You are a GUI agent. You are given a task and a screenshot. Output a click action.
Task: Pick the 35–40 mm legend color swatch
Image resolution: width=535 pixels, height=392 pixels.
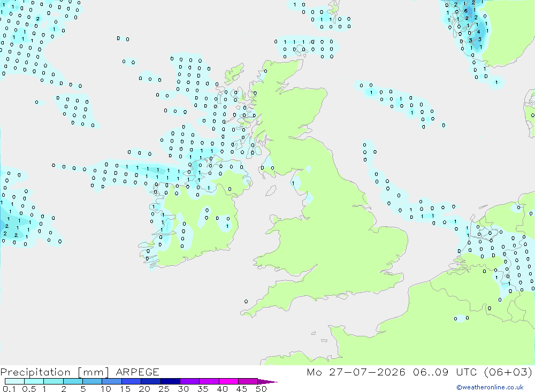(x=209, y=381)
